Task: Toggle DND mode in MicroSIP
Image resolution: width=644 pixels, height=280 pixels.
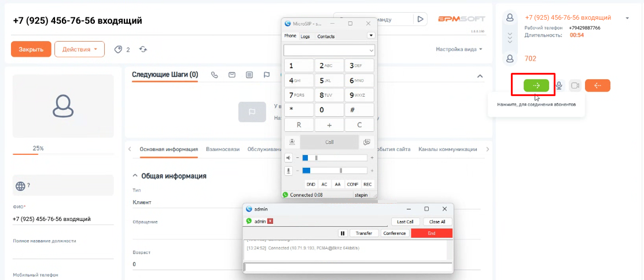Action: (x=311, y=184)
